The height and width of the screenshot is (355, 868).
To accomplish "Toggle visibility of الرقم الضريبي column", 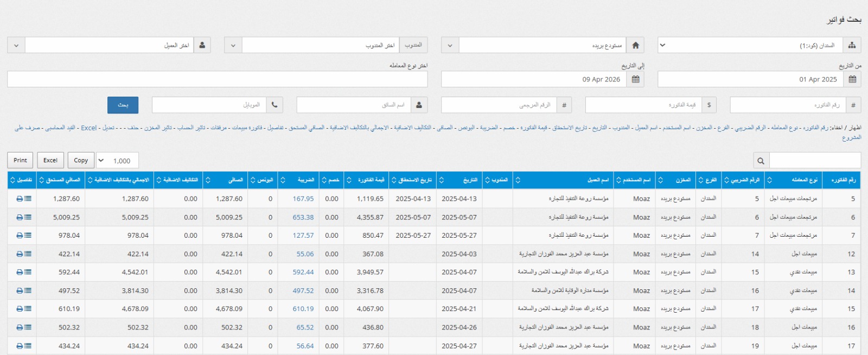I will (750, 128).
